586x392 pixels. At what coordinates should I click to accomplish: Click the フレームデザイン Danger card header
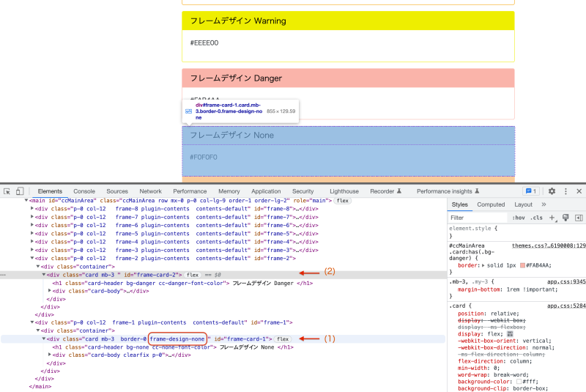(x=348, y=78)
